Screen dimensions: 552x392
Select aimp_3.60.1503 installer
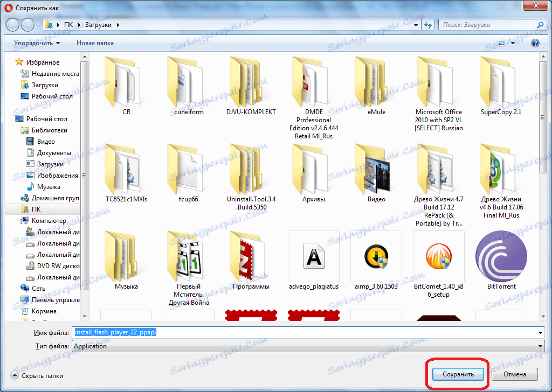click(376, 260)
